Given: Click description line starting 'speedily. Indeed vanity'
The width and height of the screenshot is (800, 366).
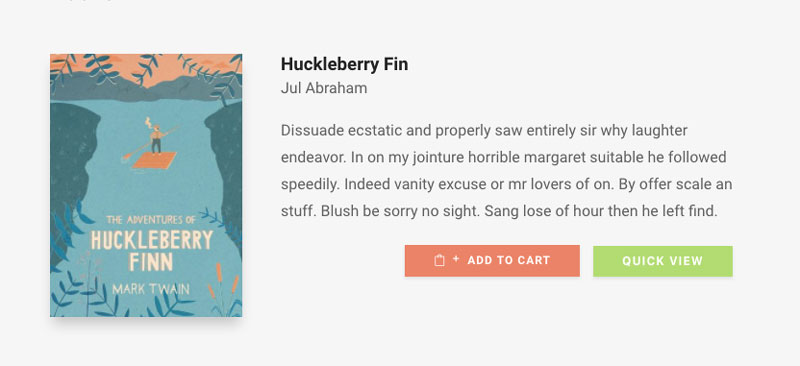Looking at the screenshot, I should pyautogui.click(x=506, y=184).
